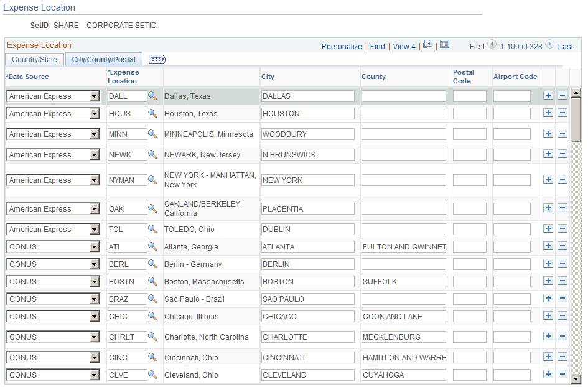Click the keyboard information icon beside the tabs

click(157, 59)
